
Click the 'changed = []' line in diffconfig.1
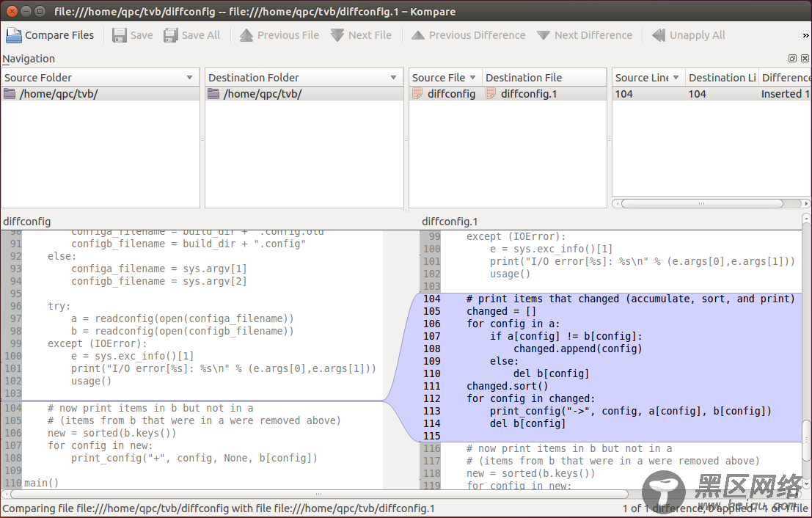tap(501, 311)
